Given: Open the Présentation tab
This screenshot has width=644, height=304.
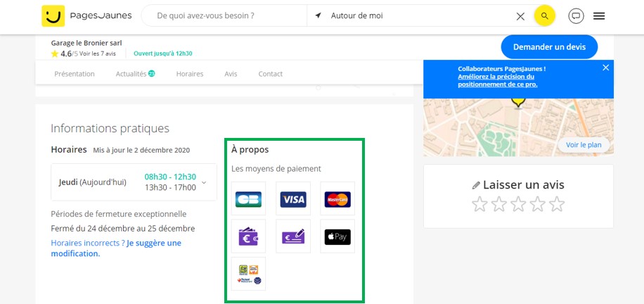Looking at the screenshot, I should tap(75, 74).
